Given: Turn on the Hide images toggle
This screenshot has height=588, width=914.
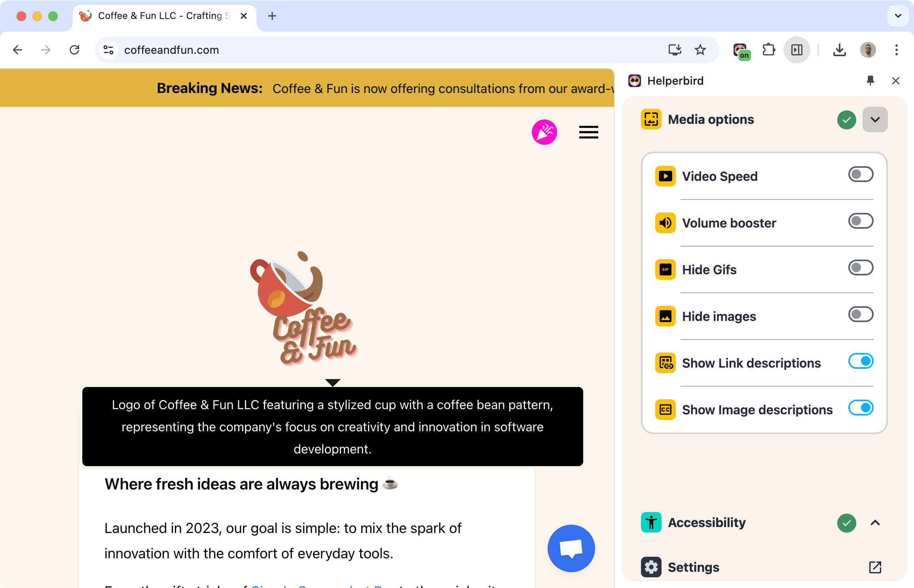Looking at the screenshot, I should coord(861,315).
